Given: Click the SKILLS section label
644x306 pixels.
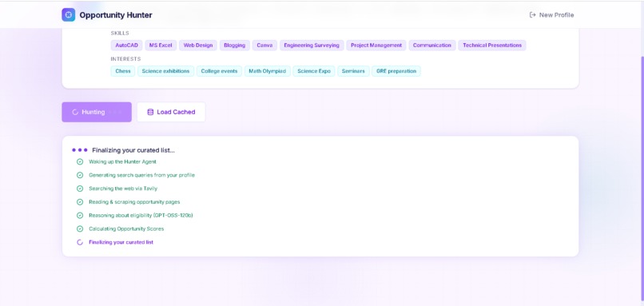Looking at the screenshot, I should tap(120, 33).
